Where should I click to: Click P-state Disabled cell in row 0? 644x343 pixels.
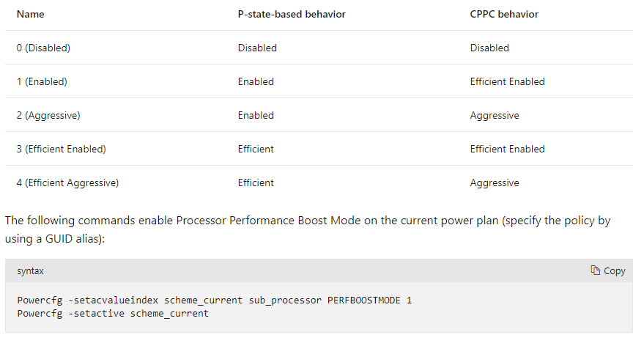coord(257,48)
